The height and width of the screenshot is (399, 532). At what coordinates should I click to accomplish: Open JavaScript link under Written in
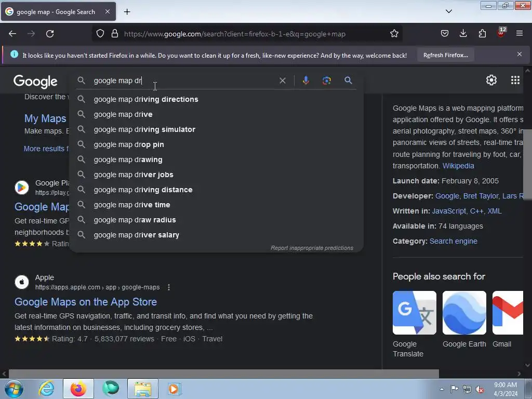(449, 211)
